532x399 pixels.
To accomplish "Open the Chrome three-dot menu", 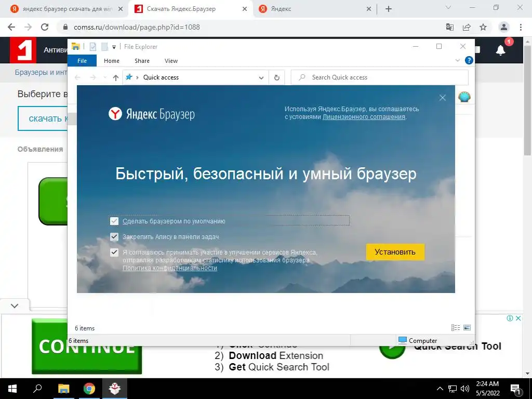I will point(521,27).
